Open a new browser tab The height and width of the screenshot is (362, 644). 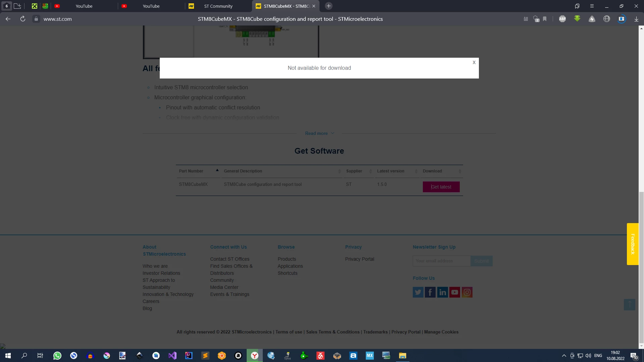pos(329,6)
